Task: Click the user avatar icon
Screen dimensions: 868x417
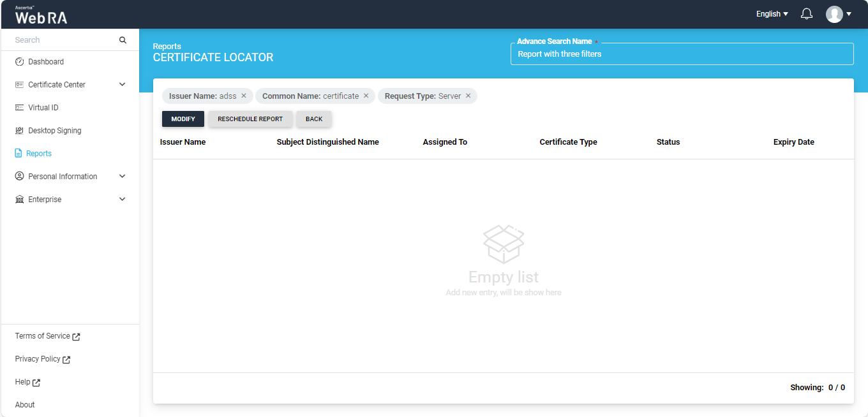Action: tap(834, 14)
